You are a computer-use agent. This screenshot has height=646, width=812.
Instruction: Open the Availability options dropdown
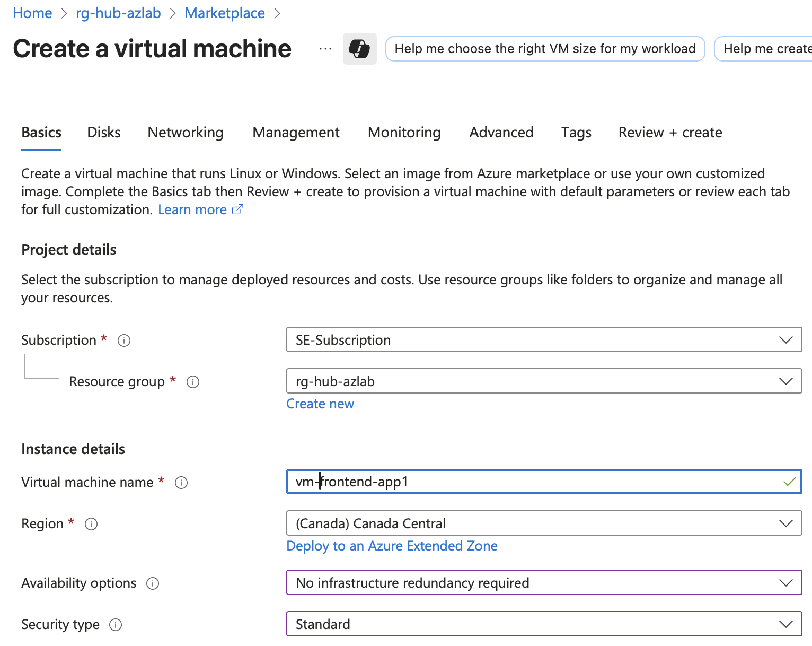(544, 582)
